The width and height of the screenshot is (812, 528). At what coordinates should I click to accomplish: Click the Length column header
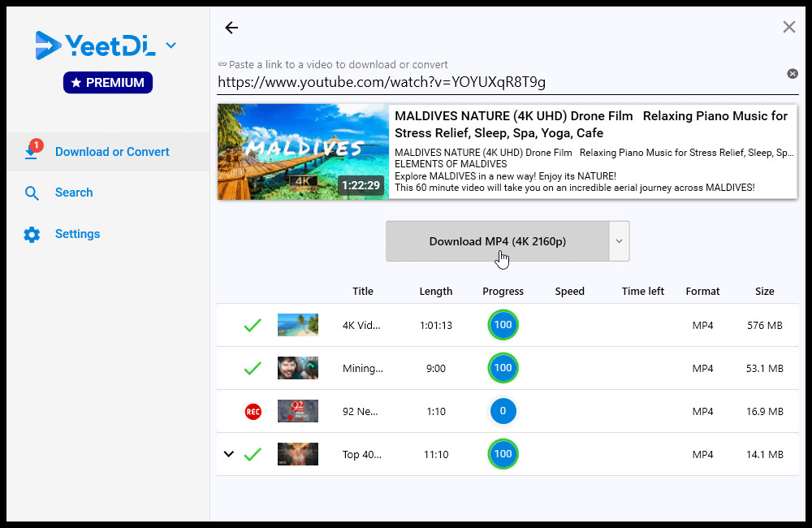[x=435, y=291]
